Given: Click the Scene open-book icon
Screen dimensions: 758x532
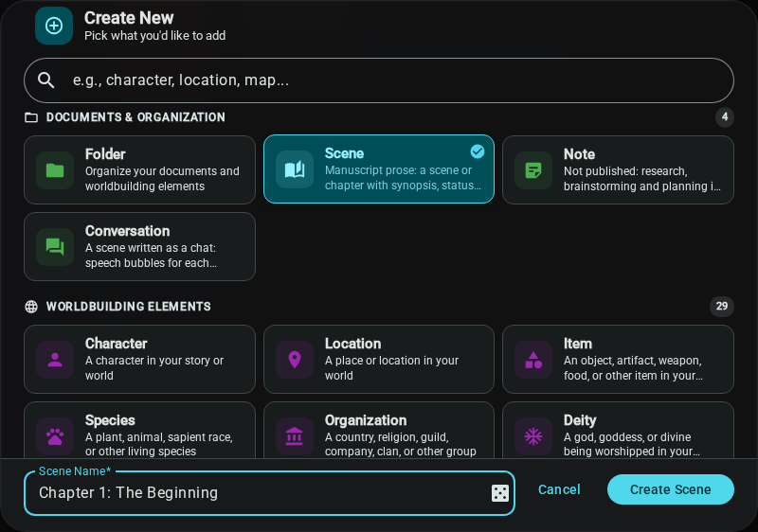Looking at the screenshot, I should pos(295,169).
